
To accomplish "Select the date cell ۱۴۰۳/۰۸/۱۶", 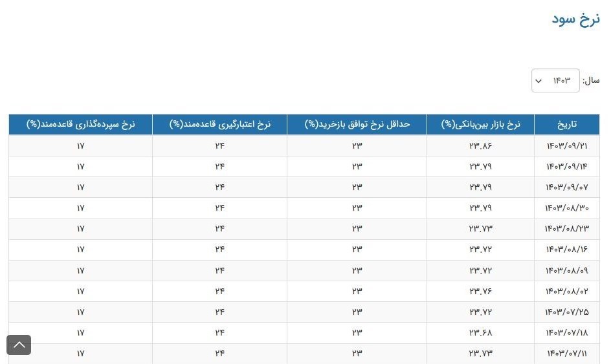I will pos(566,250).
